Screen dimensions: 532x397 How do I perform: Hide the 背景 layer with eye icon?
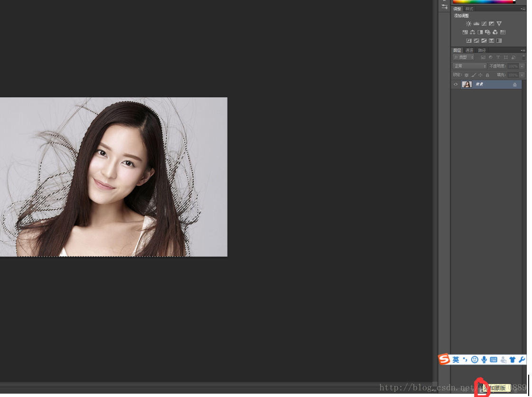click(456, 85)
